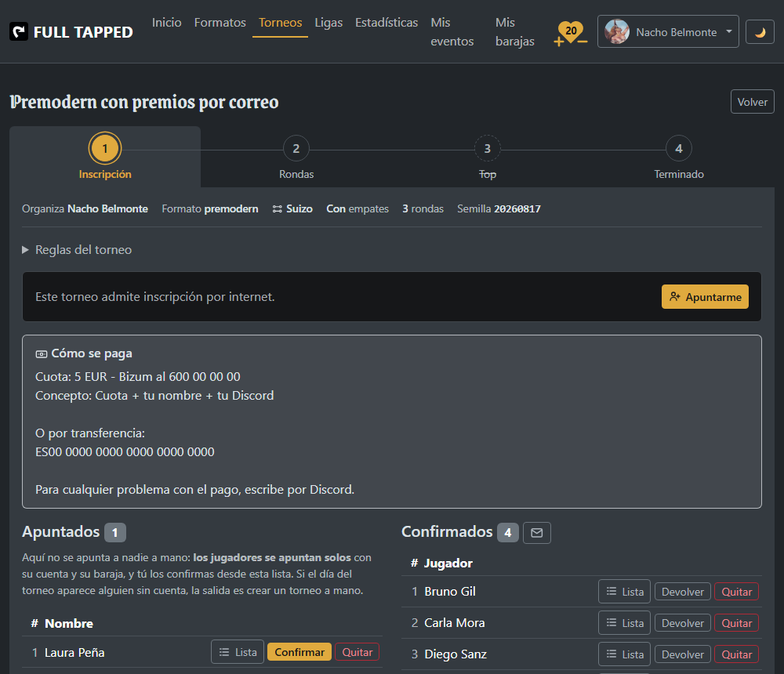Click the Apuntarme button

coord(705,296)
